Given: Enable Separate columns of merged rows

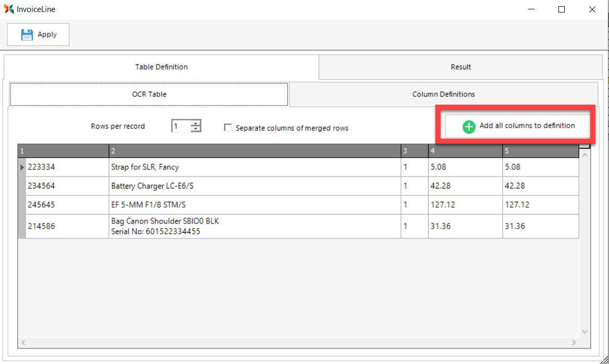Looking at the screenshot, I should coord(228,128).
